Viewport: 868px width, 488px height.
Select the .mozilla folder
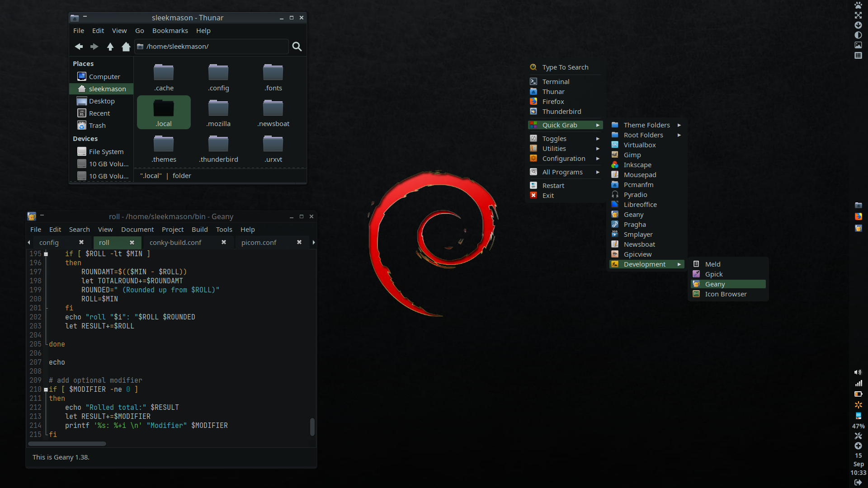click(x=218, y=113)
